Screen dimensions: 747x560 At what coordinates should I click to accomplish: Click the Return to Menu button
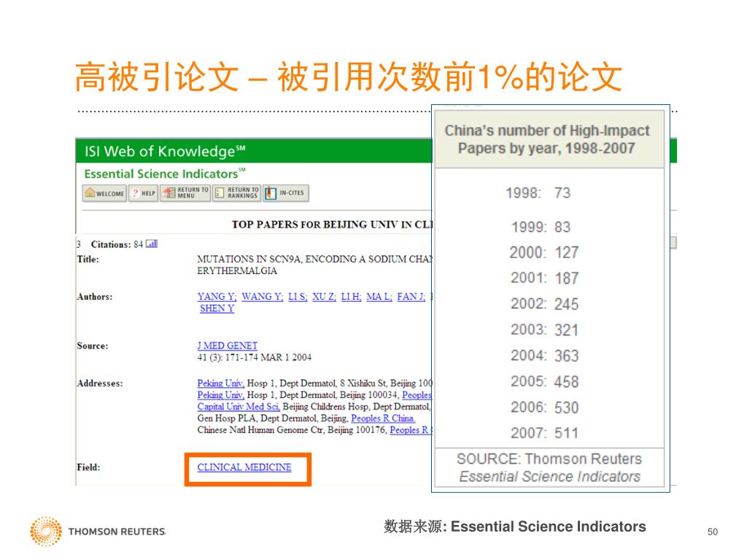[x=185, y=193]
